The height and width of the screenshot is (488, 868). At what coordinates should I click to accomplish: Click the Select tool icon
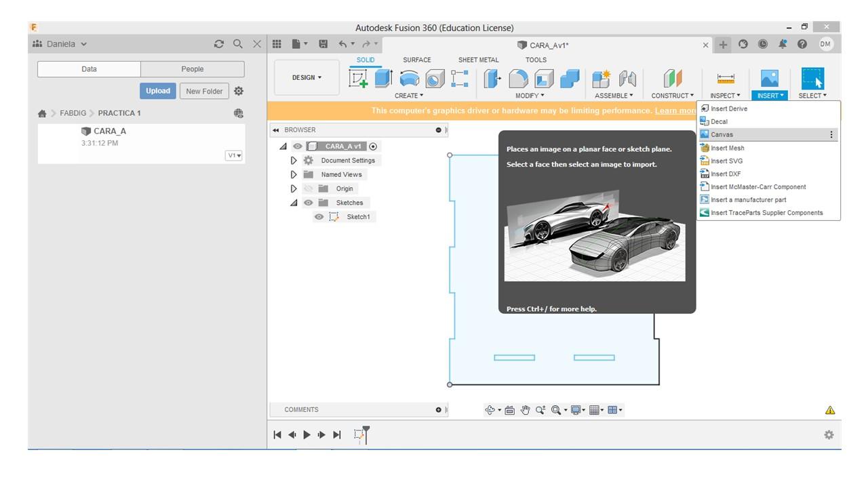pyautogui.click(x=812, y=79)
